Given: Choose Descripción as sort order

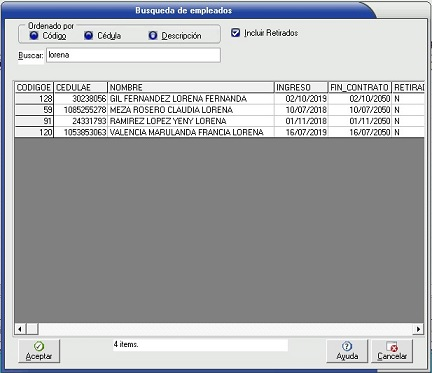Looking at the screenshot, I should point(153,35).
